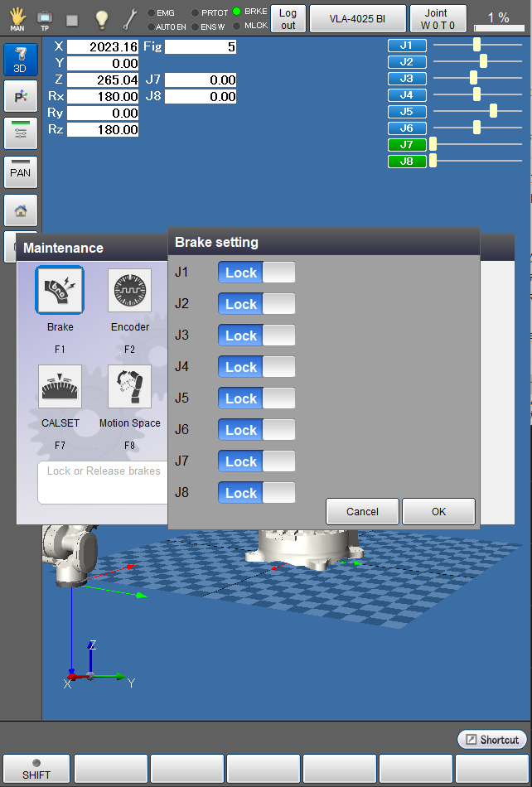This screenshot has height=787, width=532.
Task: Click the J5 joint slider handle
Action: tap(494, 111)
